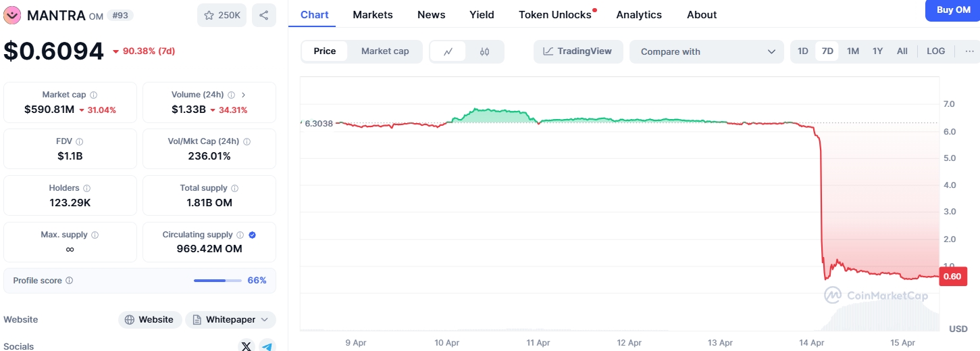Switch to the Markets tab
The image size is (980, 351).
(373, 14)
